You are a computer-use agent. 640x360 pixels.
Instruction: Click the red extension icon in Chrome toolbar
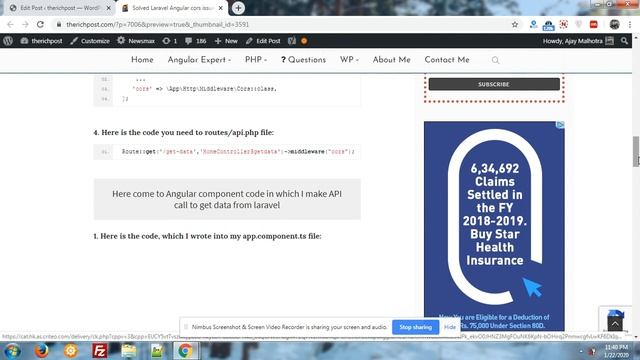pyautogui.click(x=594, y=24)
